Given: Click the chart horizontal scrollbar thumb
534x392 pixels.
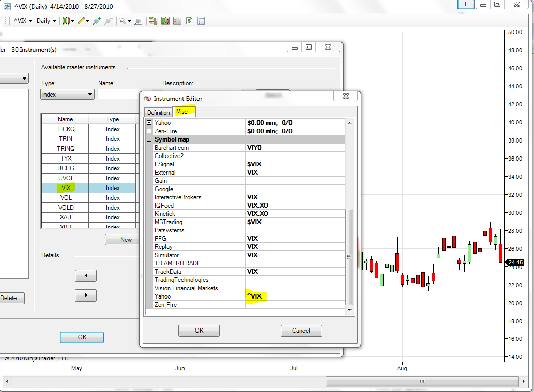Looking at the screenshot, I should pyautogui.click(x=422, y=381).
